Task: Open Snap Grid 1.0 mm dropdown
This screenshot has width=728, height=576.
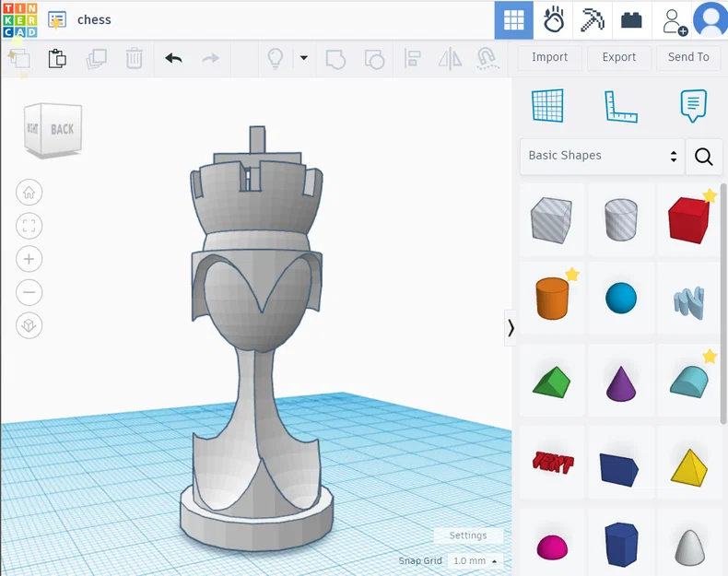Action: (475, 560)
